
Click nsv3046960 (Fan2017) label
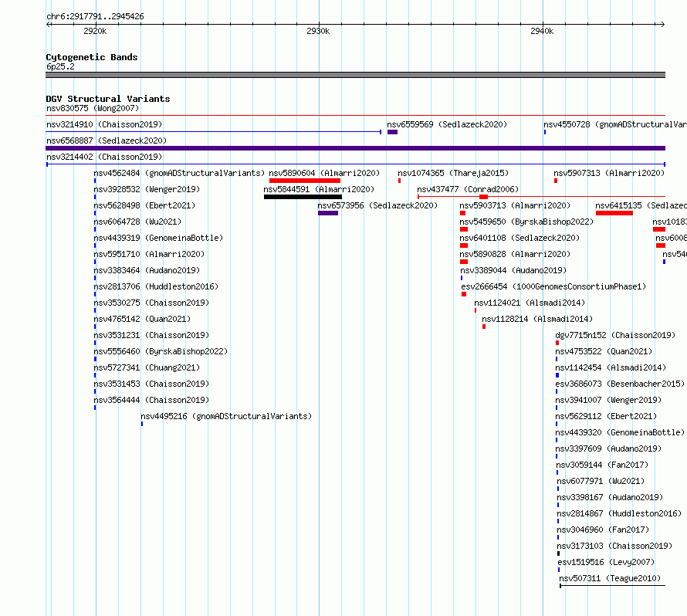(x=603, y=530)
